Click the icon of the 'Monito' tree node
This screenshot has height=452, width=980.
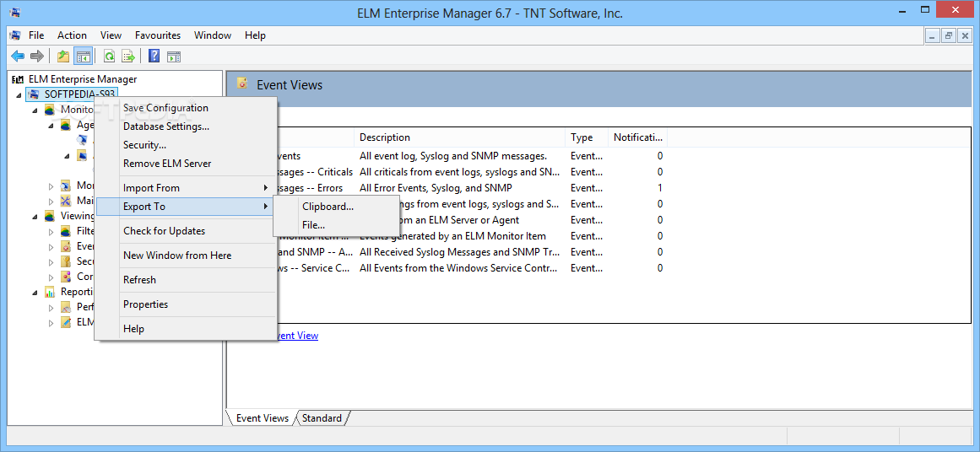click(50, 110)
